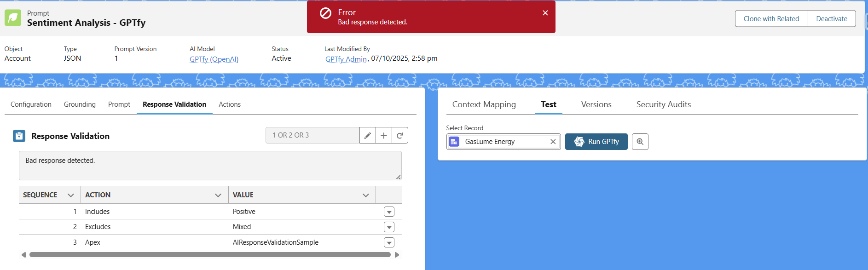Clear the GasLume Energy selected record
This screenshot has width=868, height=270.
tap(553, 142)
